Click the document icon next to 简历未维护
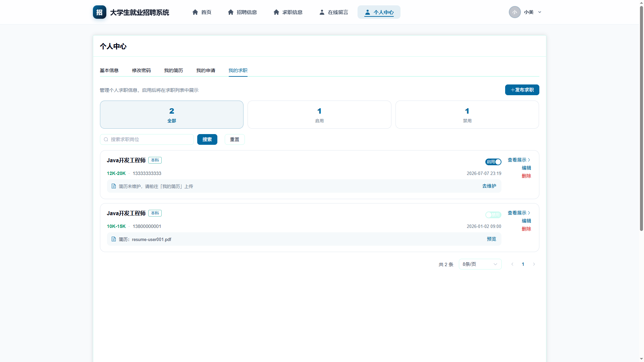644x362 pixels. point(114,186)
